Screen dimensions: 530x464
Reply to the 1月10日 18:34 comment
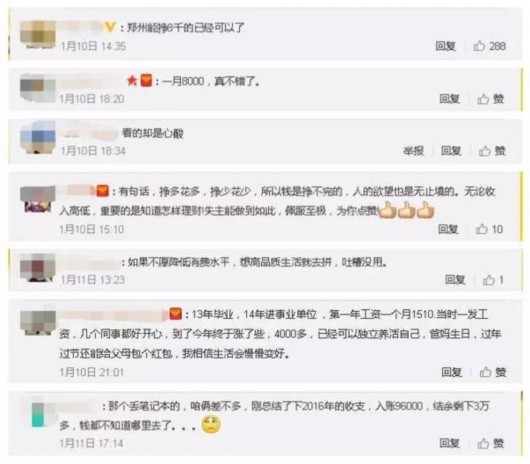451,151
